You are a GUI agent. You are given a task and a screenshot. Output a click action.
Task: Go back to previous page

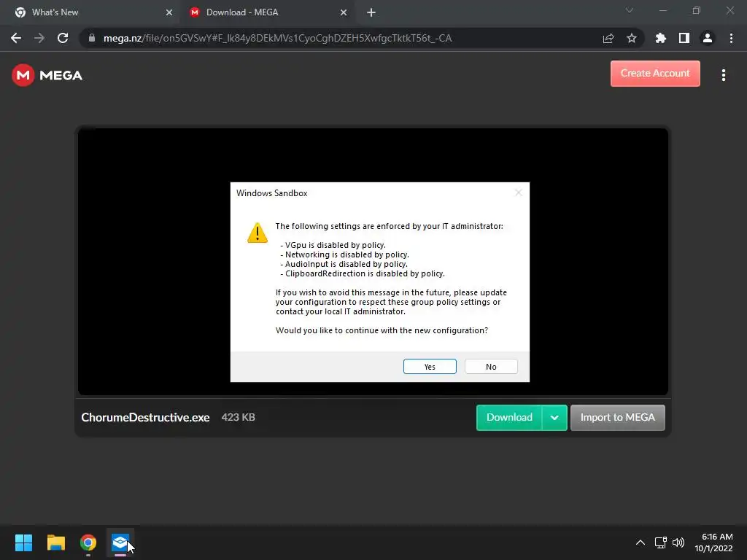click(x=16, y=38)
